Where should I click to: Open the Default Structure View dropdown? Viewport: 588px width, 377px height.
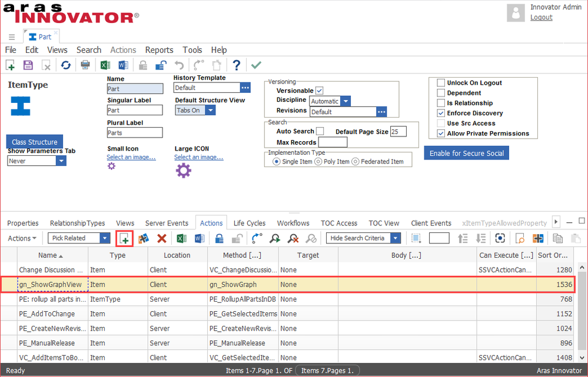coord(210,110)
